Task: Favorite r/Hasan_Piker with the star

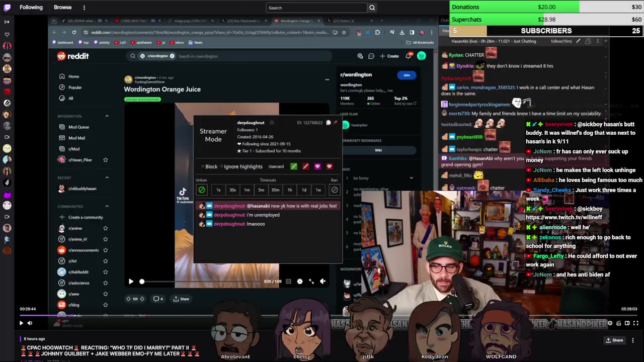Action: pyautogui.click(x=106, y=160)
